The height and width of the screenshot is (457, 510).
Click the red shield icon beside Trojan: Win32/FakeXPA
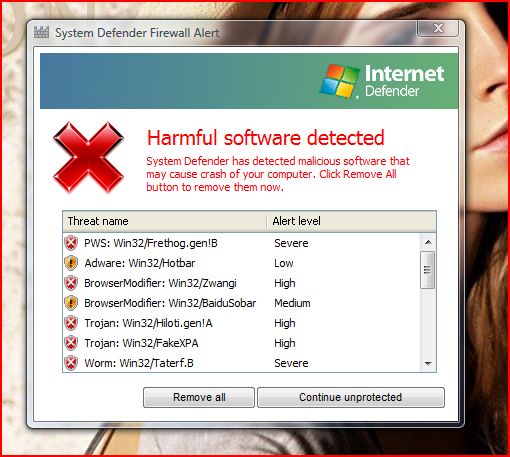[71, 343]
